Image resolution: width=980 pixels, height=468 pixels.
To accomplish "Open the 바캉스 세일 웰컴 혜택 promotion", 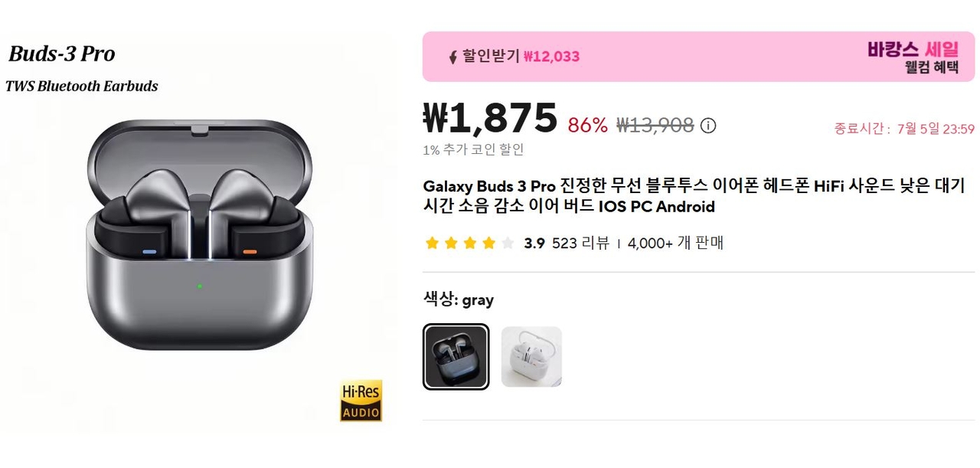I will [x=913, y=57].
